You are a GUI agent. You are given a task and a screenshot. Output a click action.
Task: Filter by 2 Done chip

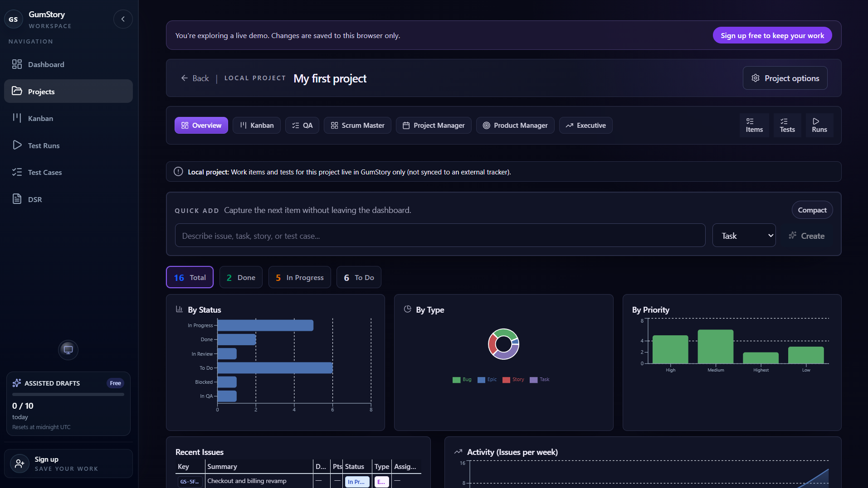(241, 277)
